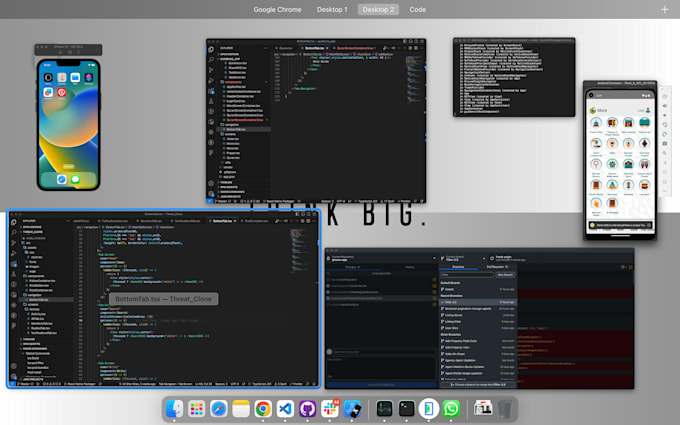Open Visual Studio Code from the dock
This screenshot has width=680, height=425.
285,409
